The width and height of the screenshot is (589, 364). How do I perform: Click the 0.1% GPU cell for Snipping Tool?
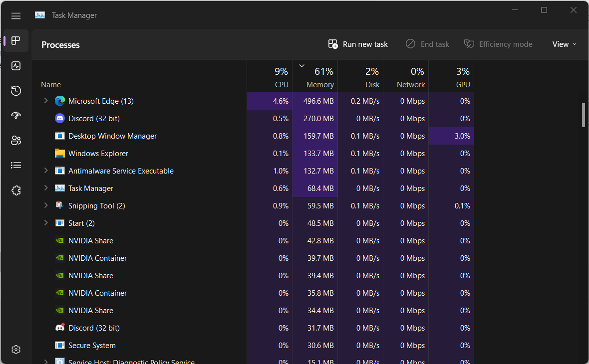452,205
